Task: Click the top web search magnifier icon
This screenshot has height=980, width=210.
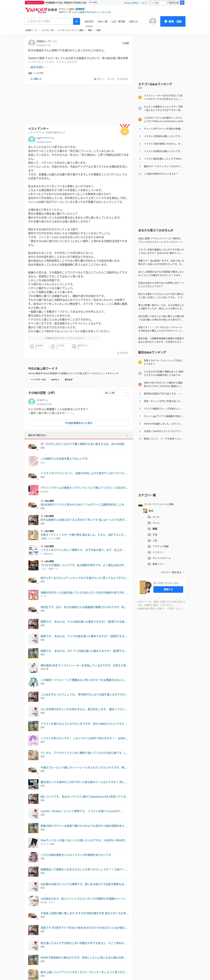Action: (x=182, y=3)
